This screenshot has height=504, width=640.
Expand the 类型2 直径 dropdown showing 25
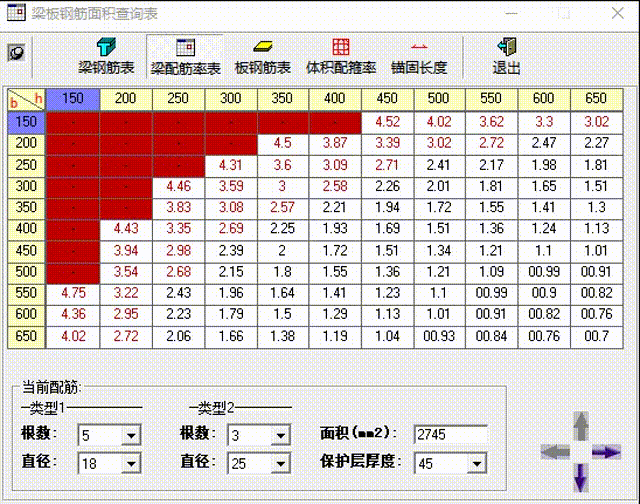[280, 464]
